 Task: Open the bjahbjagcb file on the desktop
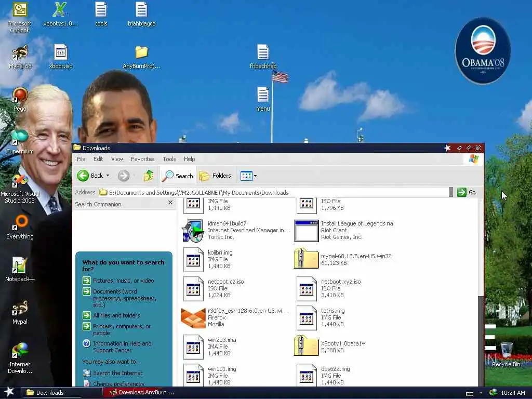(x=141, y=14)
